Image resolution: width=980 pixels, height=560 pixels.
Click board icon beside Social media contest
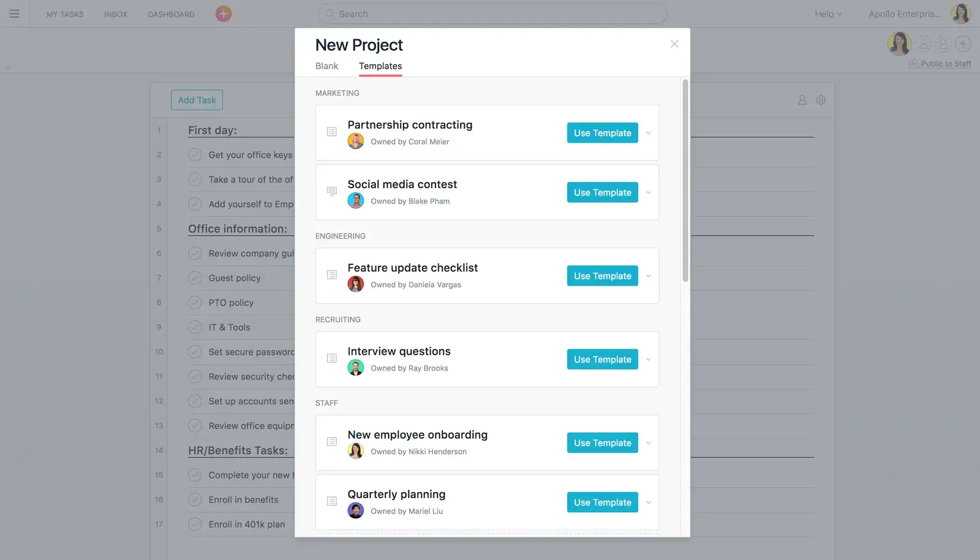tap(332, 191)
